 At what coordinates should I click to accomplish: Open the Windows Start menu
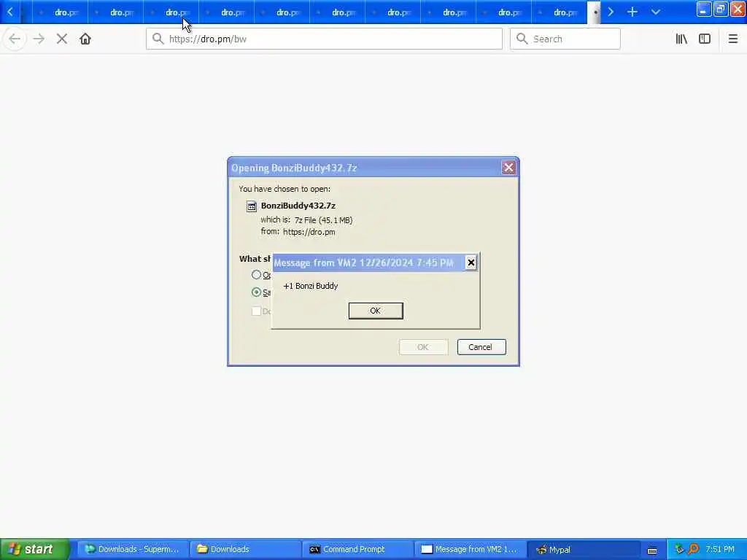tap(35, 549)
